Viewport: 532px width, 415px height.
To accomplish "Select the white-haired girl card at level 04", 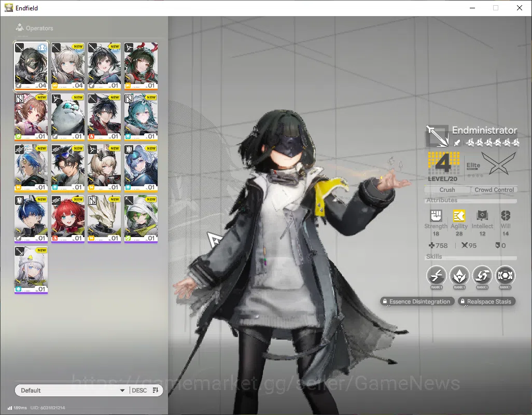I will [67, 66].
